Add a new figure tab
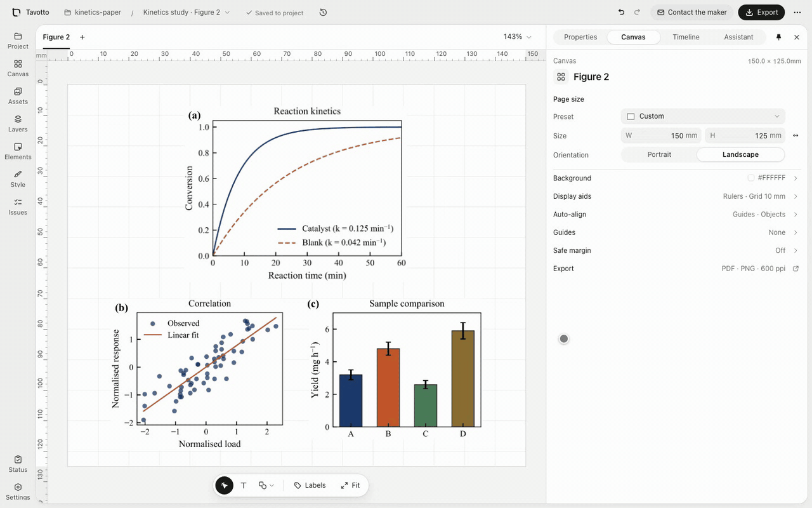Screen dimensions: 812x508 tap(82, 37)
